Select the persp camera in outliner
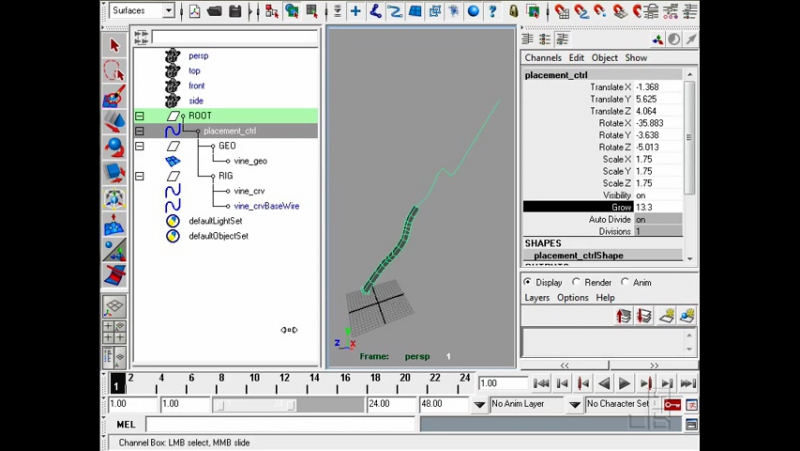This screenshot has height=451, width=800. [x=198, y=56]
